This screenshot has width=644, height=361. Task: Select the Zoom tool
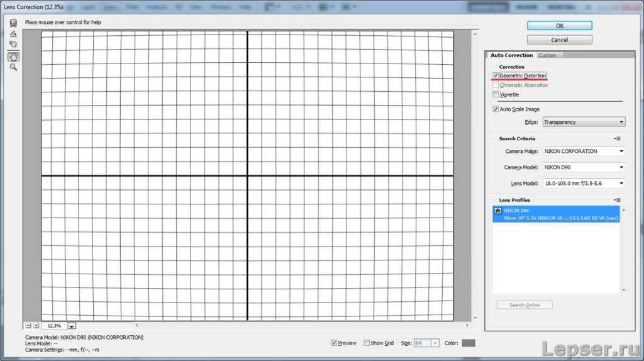coord(13,67)
